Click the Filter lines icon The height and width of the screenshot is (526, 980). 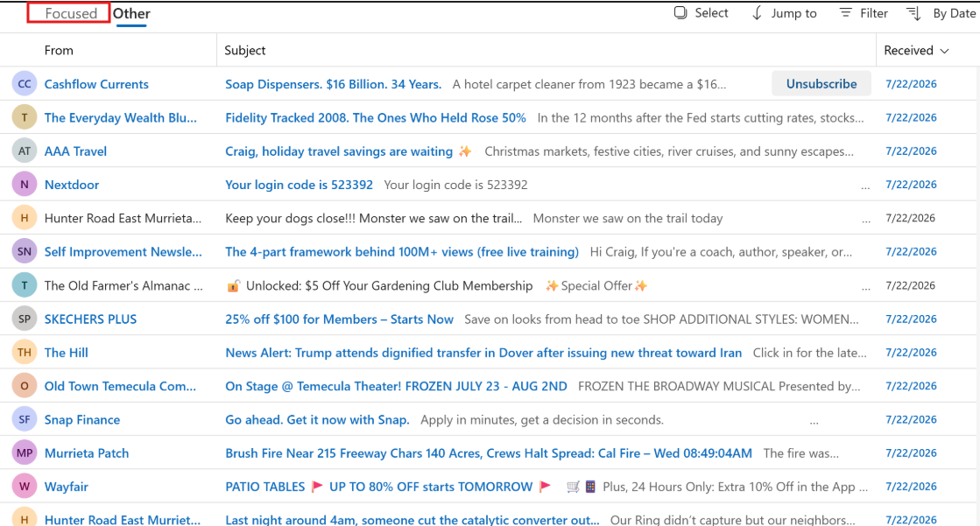[846, 12]
